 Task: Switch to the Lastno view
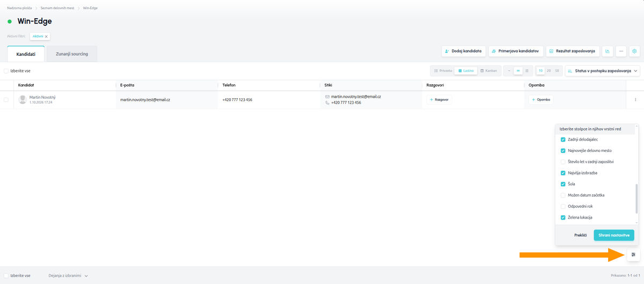click(466, 70)
